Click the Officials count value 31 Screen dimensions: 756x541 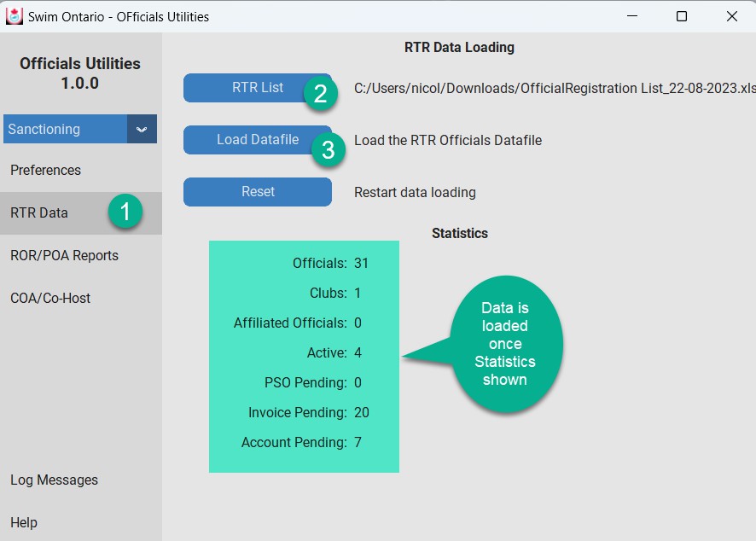tap(362, 263)
